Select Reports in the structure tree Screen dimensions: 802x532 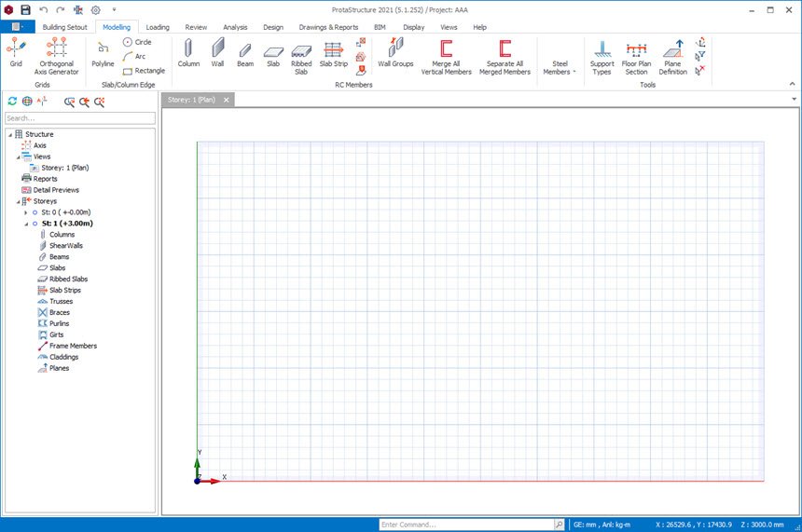click(45, 179)
